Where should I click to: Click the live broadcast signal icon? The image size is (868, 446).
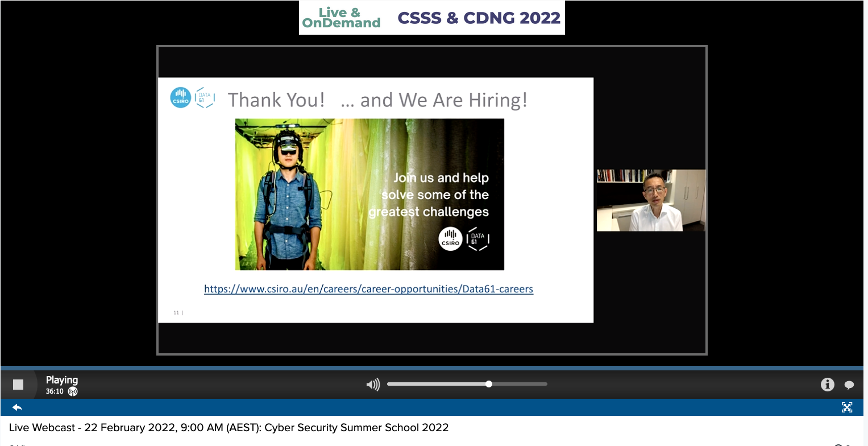73,391
